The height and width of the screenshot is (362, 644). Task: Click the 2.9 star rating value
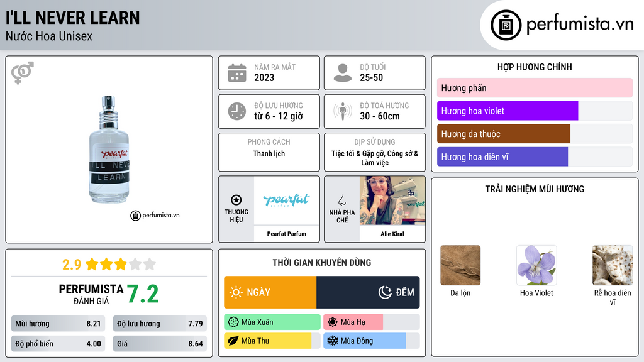pos(72,265)
